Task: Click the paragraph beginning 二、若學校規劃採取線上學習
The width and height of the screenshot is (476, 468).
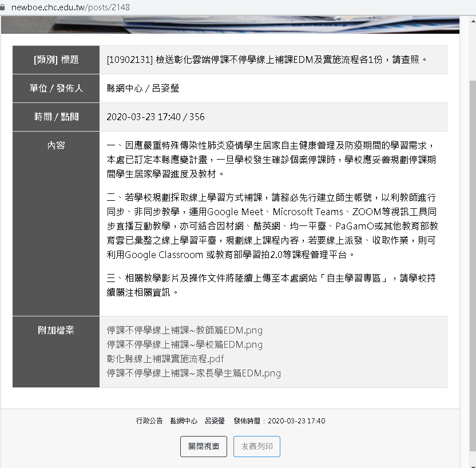Action: (x=272, y=226)
